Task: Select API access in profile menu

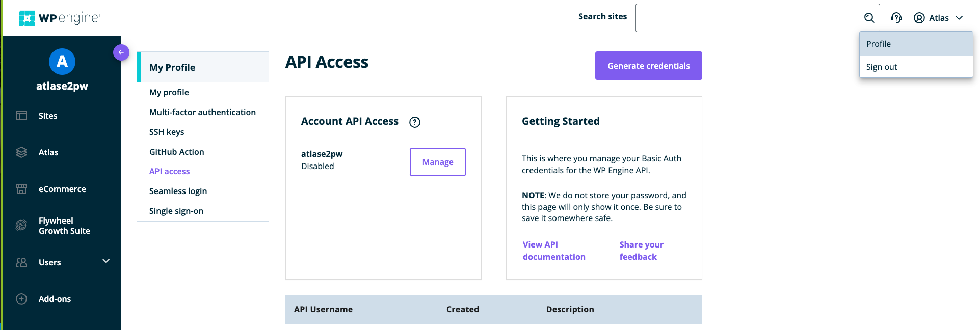Action: [169, 171]
